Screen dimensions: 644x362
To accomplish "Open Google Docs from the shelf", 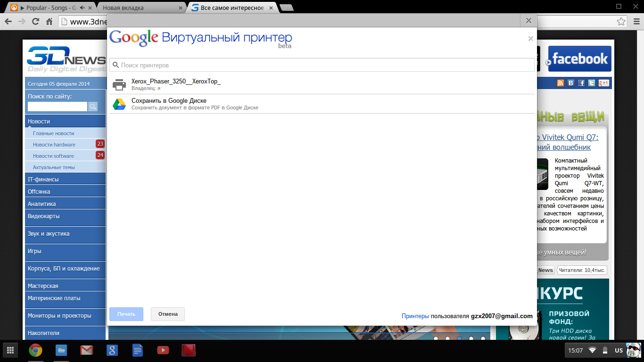I will click(137, 350).
